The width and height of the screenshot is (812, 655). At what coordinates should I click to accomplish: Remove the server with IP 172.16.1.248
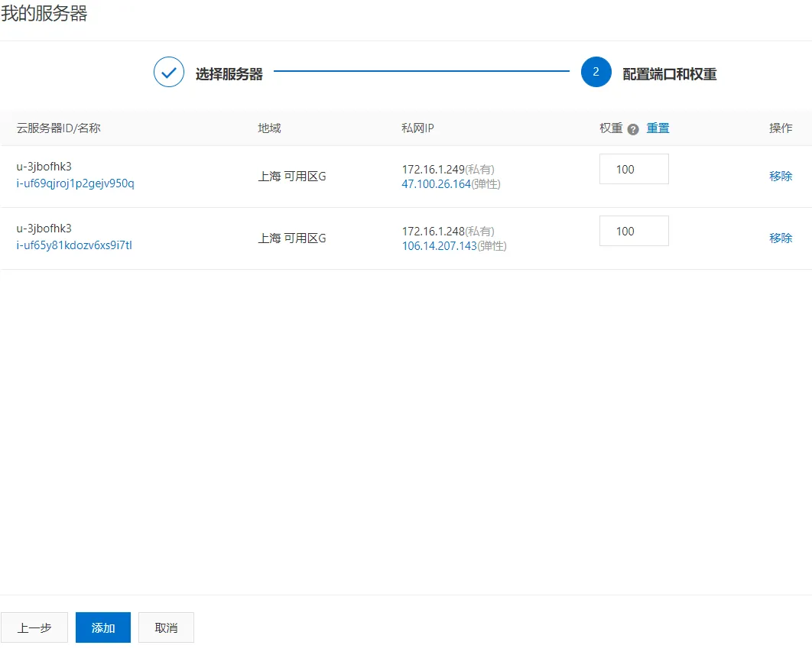coord(781,238)
